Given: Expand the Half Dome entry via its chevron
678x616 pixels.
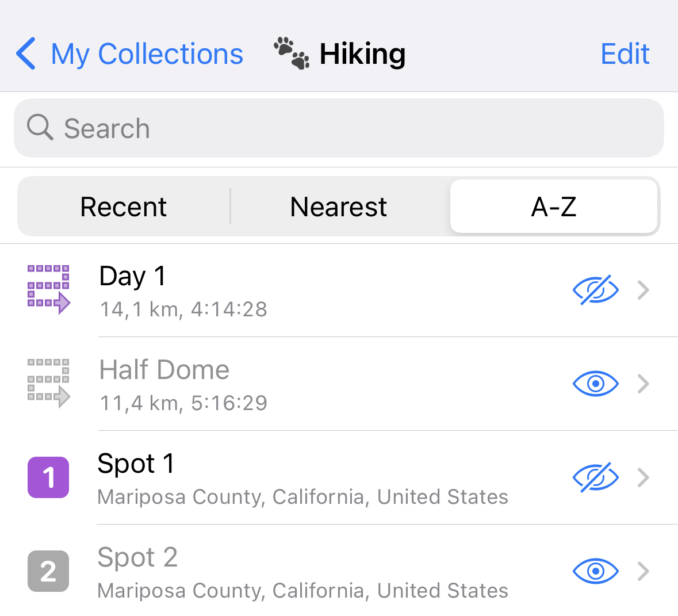Looking at the screenshot, I should [x=643, y=384].
